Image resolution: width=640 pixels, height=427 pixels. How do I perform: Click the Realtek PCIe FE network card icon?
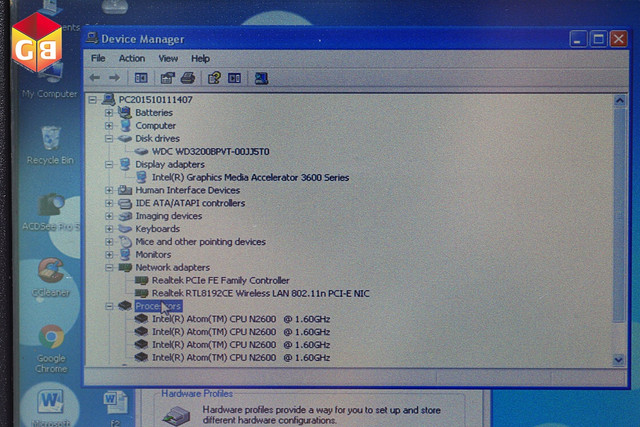coord(141,280)
